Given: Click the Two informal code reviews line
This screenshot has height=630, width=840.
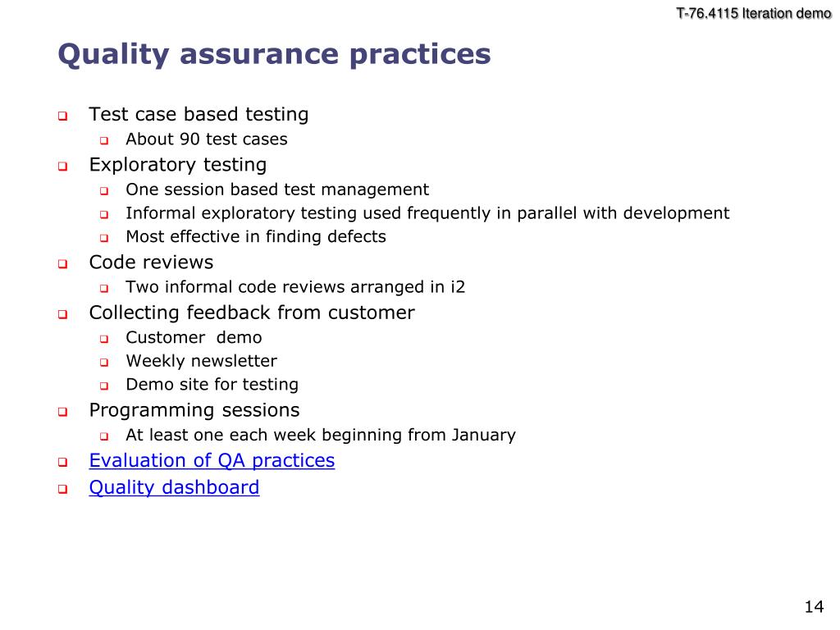Looking at the screenshot, I should click(295, 287).
